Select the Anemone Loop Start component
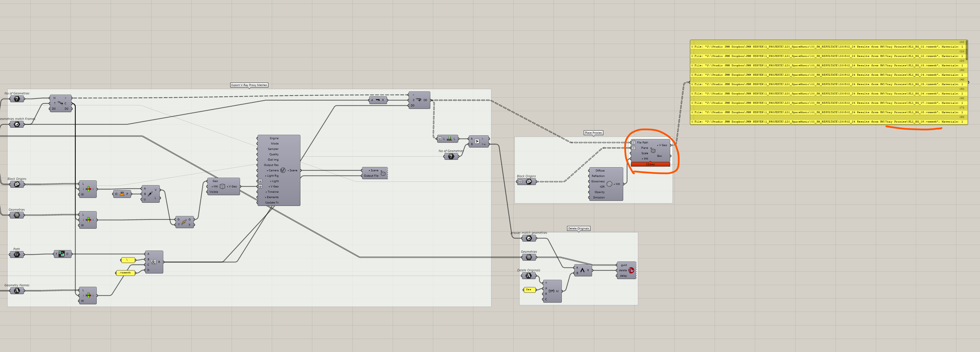The height and width of the screenshot is (352, 980). pos(61,103)
